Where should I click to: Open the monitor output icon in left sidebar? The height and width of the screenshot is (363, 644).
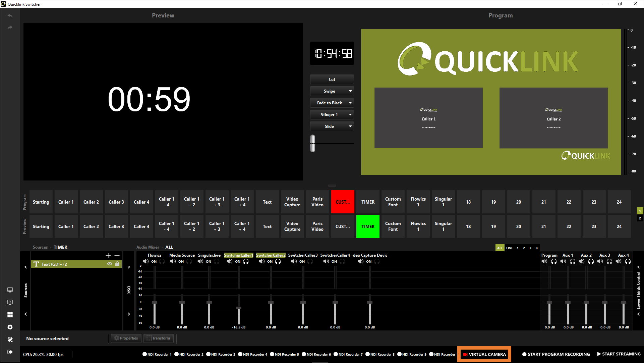tap(10, 290)
